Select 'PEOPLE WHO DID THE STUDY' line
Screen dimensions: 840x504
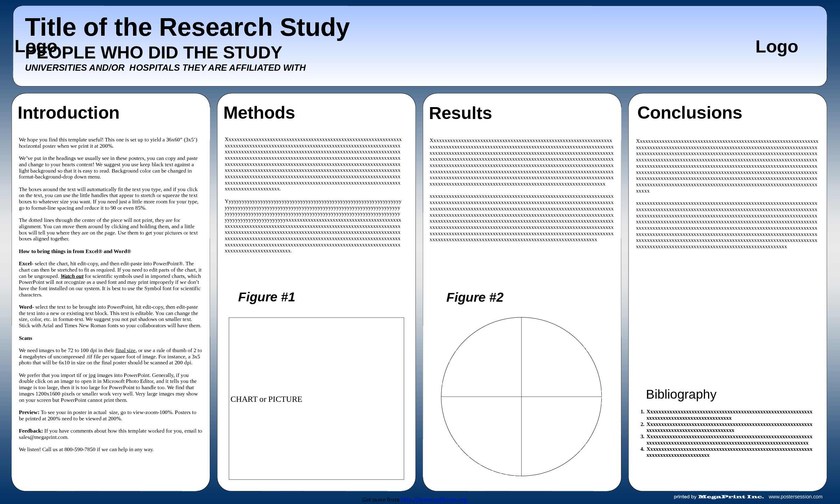154,53
